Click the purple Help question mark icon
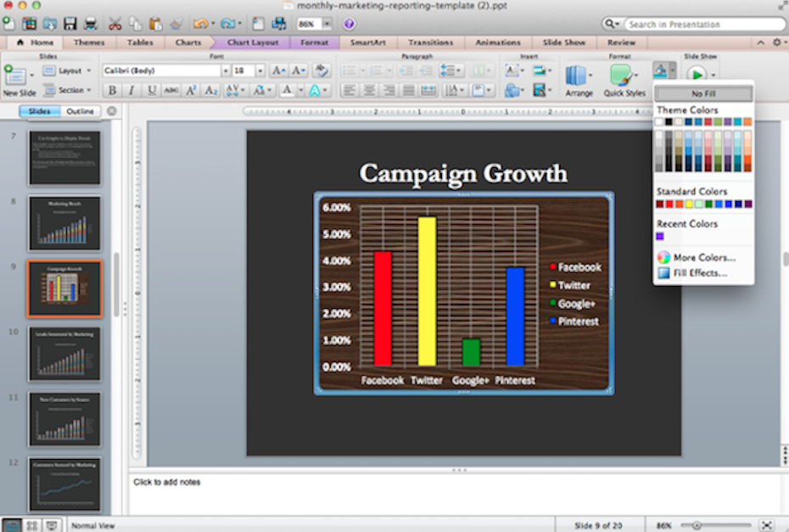 [x=349, y=24]
